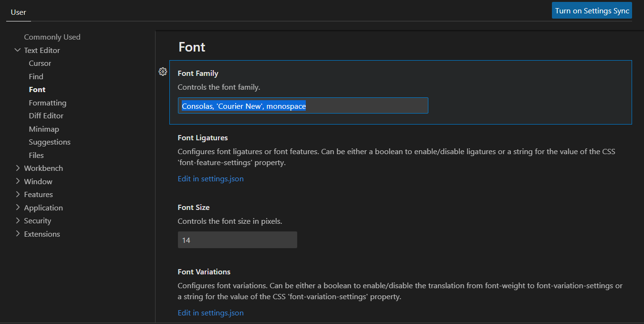Click the Font Variations setting title
Image resolution: width=644 pixels, height=324 pixels.
[x=204, y=272]
